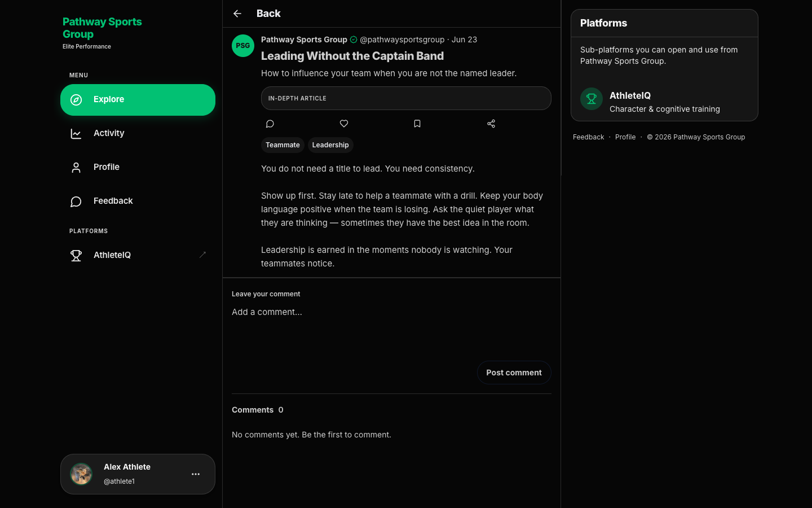The width and height of the screenshot is (812, 508).
Task: Click the Platforms panel heading
Action: pos(603,23)
